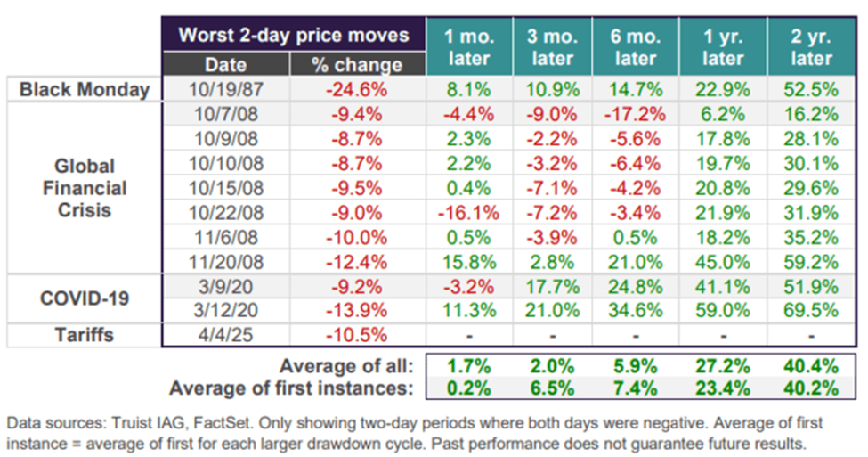Click the "Worst 2-day price moves" header
This screenshot has height=457, width=868.
pyautogui.click(x=294, y=36)
